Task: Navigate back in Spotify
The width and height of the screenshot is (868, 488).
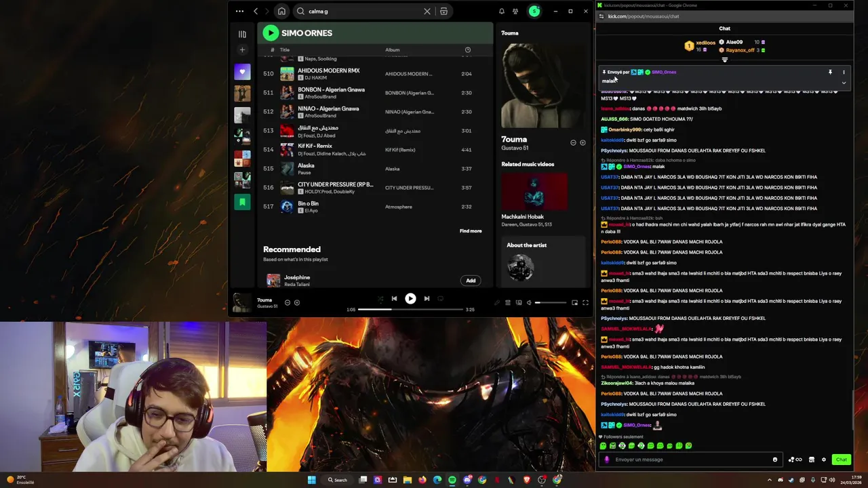Action: 256,12
